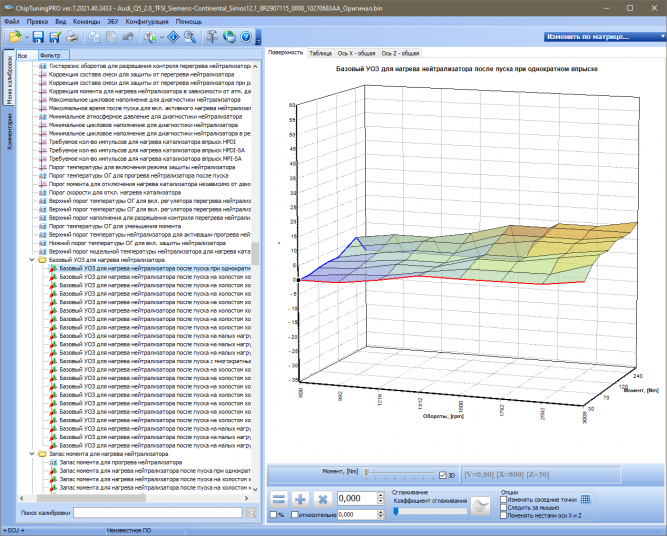The height and width of the screenshot is (536, 667).
Task: Open the Конфигурация menu
Action: [x=147, y=21]
